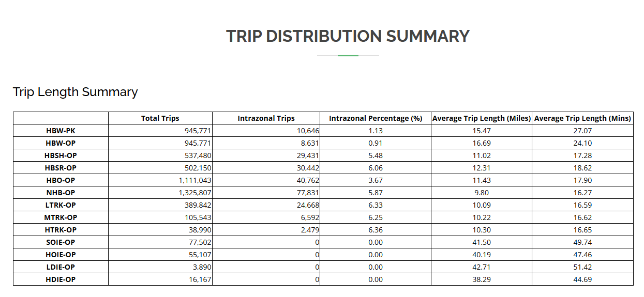The width and height of the screenshot is (644, 297).
Task: Select the Intrazonal Percentage (%) header
Action: point(376,118)
